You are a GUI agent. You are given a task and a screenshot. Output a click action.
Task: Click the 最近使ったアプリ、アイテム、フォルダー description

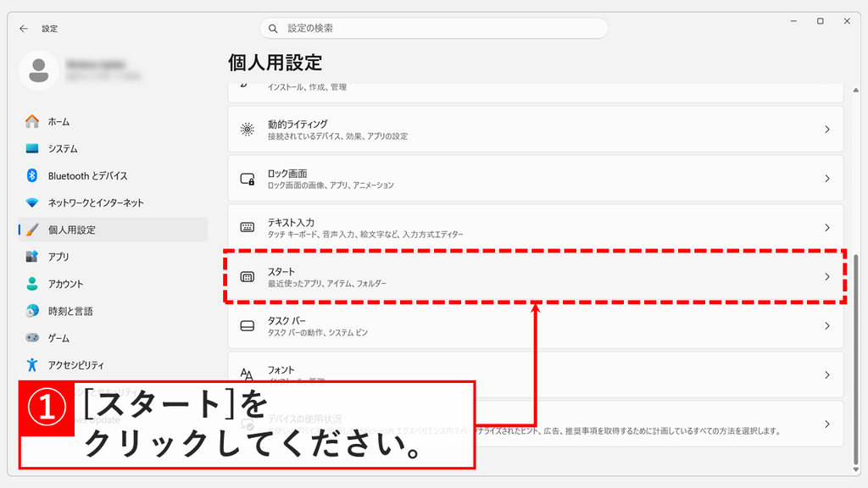click(327, 283)
